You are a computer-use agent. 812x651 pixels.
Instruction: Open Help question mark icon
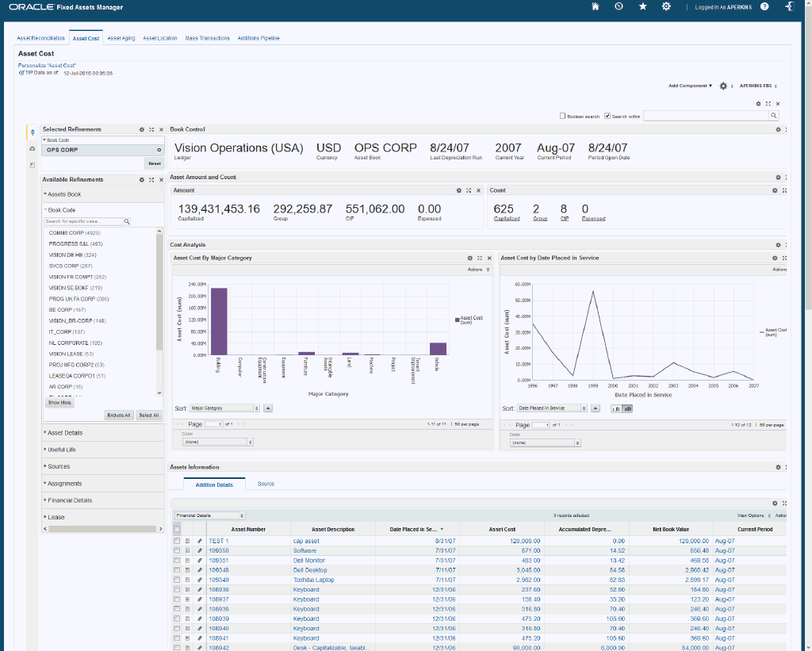pyautogui.click(x=764, y=6)
